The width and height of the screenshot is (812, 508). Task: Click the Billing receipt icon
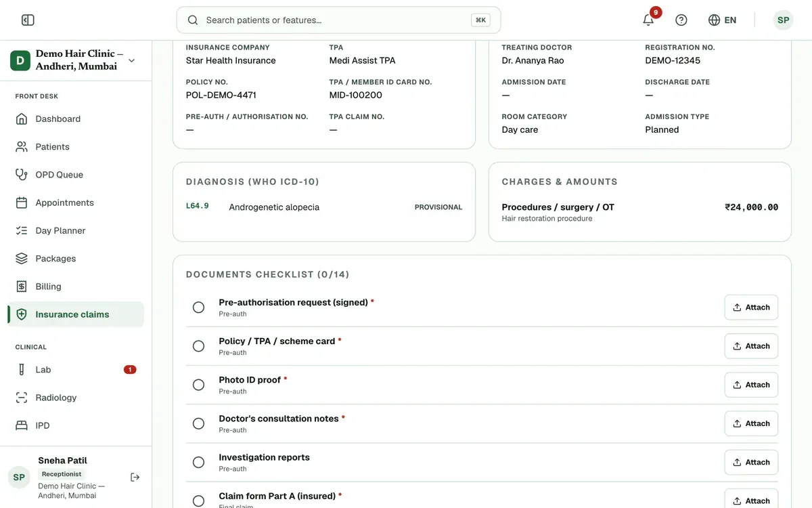22,287
